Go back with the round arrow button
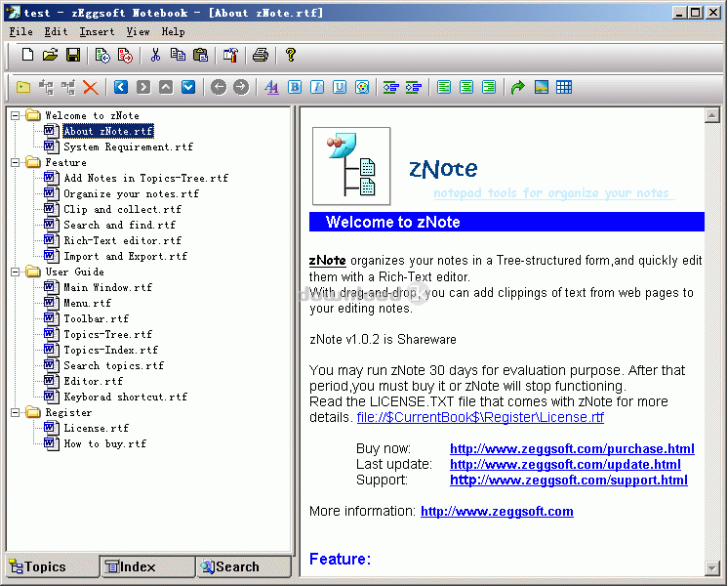Viewport: 728px width, 586px height. (x=219, y=87)
